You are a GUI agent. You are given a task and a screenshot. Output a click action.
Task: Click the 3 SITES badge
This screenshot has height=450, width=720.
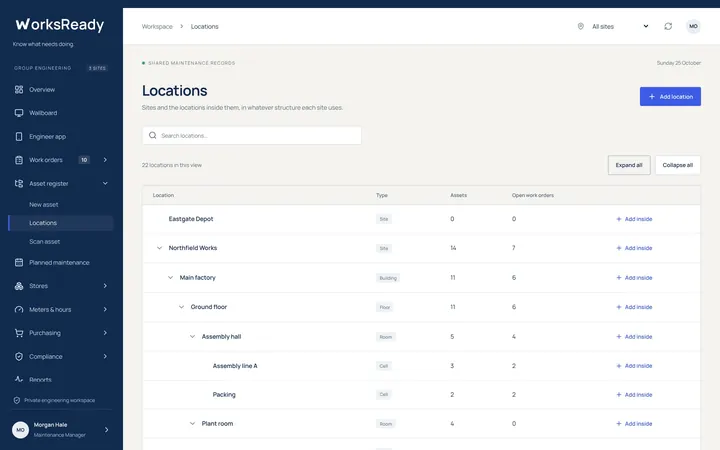pyautogui.click(x=97, y=68)
